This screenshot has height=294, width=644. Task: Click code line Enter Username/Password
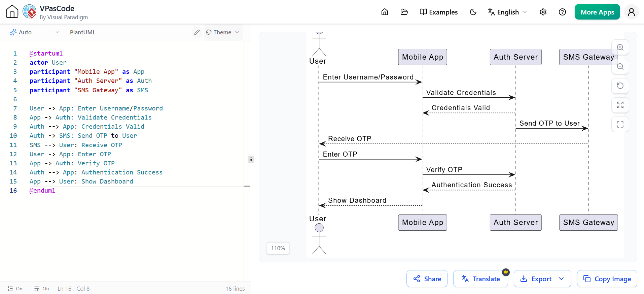pyautogui.click(x=96, y=108)
